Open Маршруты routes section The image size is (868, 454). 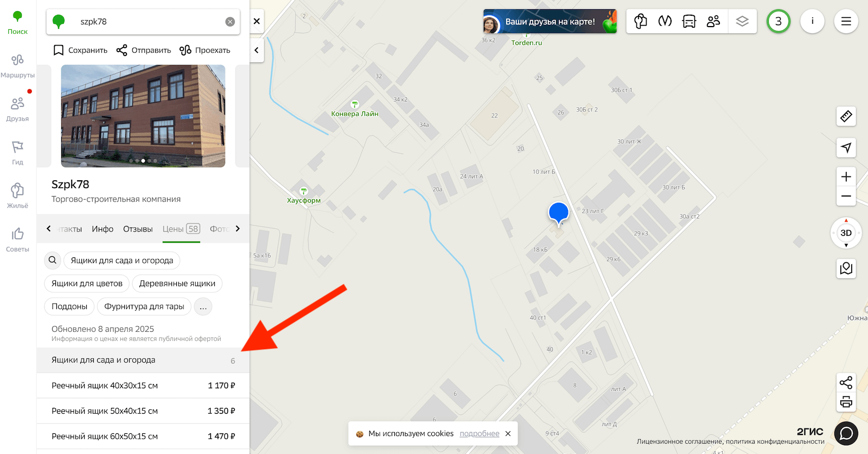tap(17, 66)
